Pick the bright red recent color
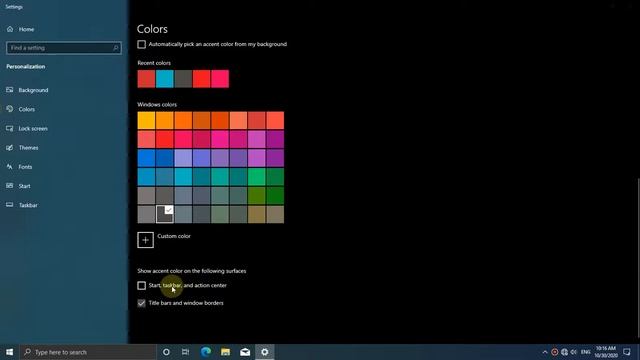Viewport: 640px width, 360px height. pos(202,79)
